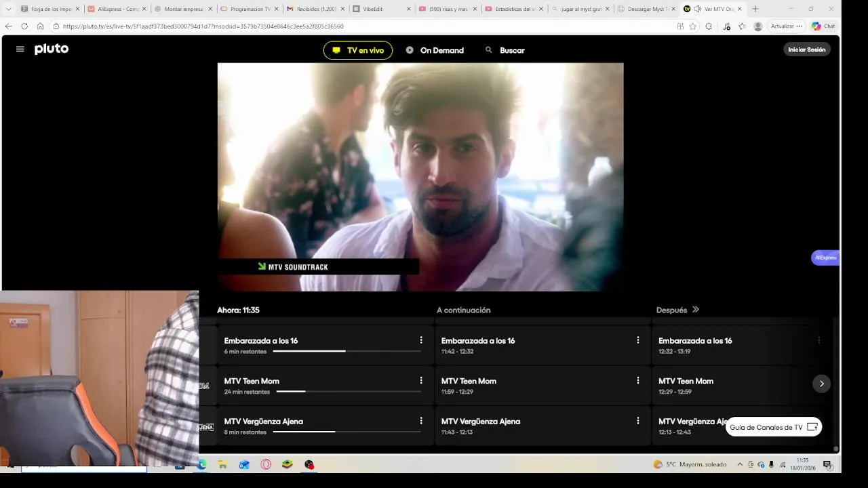Open the tab list dropdown
The width and height of the screenshot is (868, 488).
coord(8,9)
